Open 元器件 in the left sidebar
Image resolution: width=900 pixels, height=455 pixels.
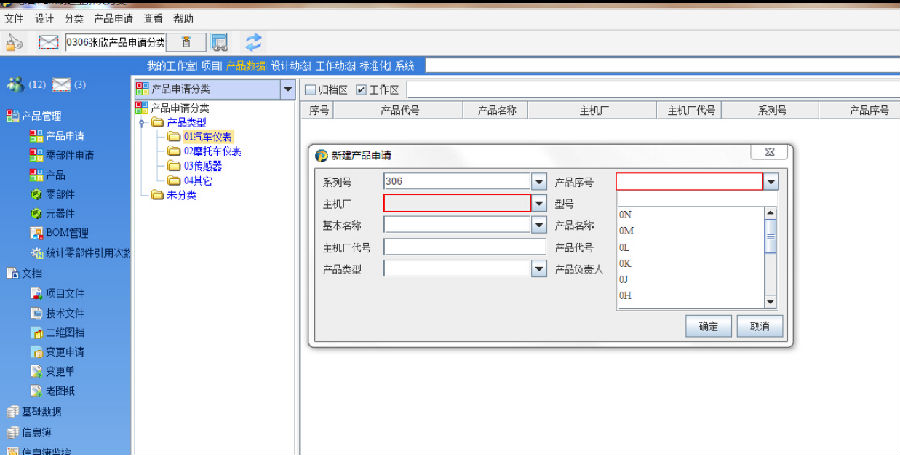click(52, 213)
